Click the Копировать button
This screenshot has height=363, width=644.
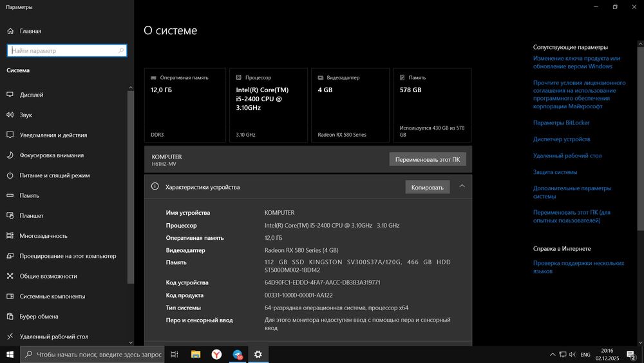[427, 187]
